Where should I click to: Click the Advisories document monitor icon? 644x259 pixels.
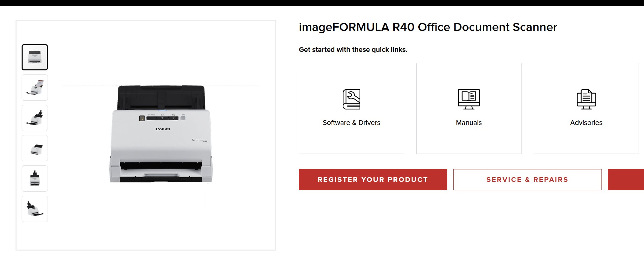point(586,99)
